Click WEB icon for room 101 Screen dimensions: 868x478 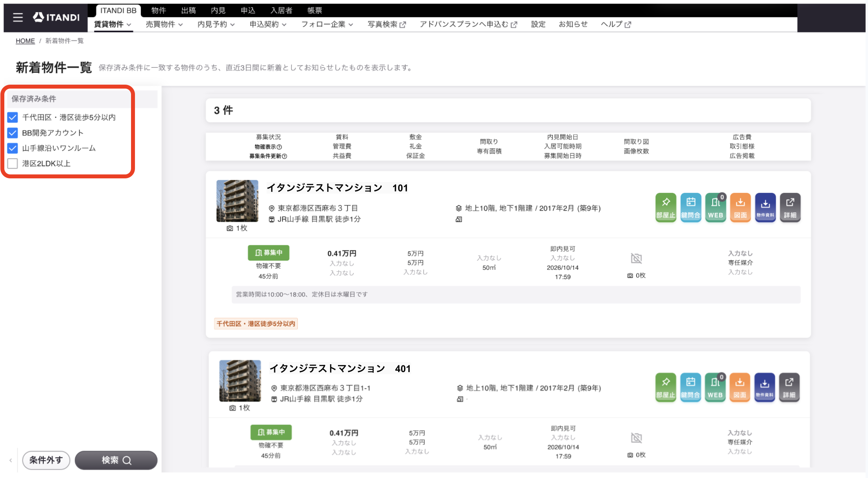pyautogui.click(x=715, y=208)
